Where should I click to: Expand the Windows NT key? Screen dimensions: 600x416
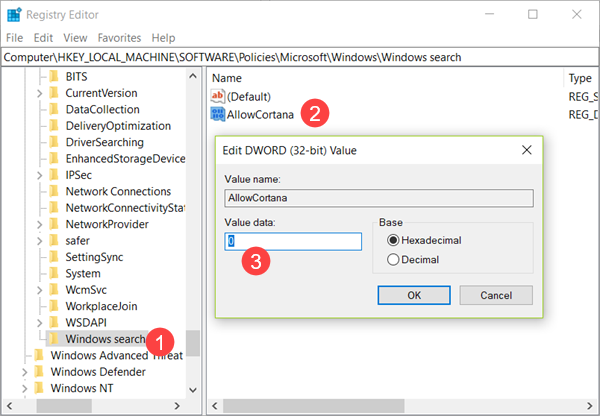[24, 388]
